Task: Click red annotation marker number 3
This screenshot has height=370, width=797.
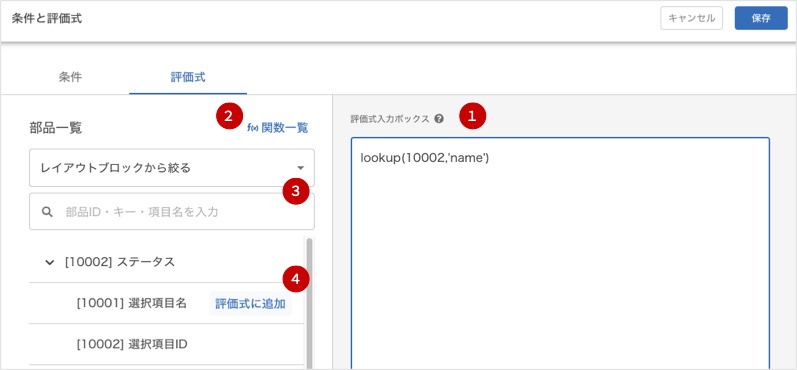Action: tap(297, 191)
